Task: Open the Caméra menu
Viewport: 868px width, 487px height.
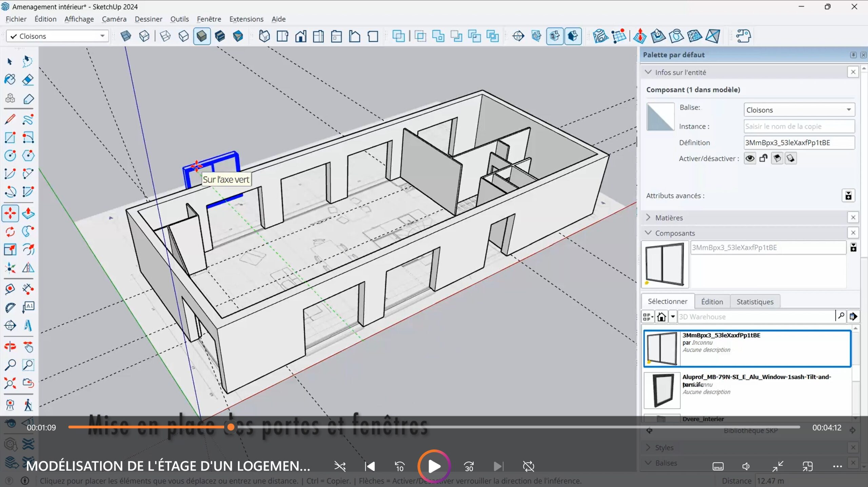Action: tap(114, 19)
